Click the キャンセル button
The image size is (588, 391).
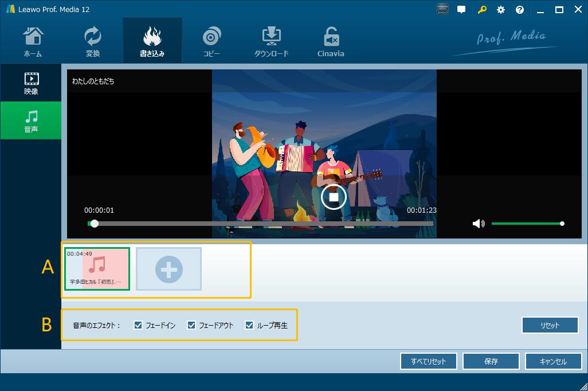click(553, 361)
